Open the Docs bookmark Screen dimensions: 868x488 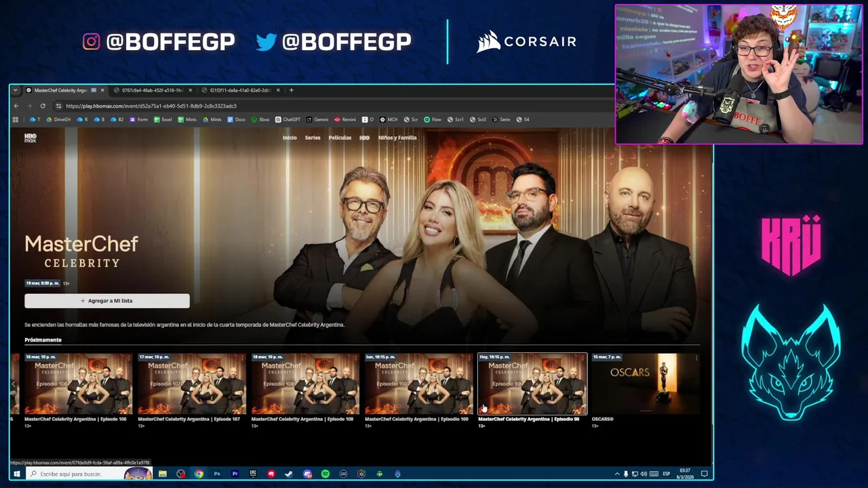tap(236, 119)
